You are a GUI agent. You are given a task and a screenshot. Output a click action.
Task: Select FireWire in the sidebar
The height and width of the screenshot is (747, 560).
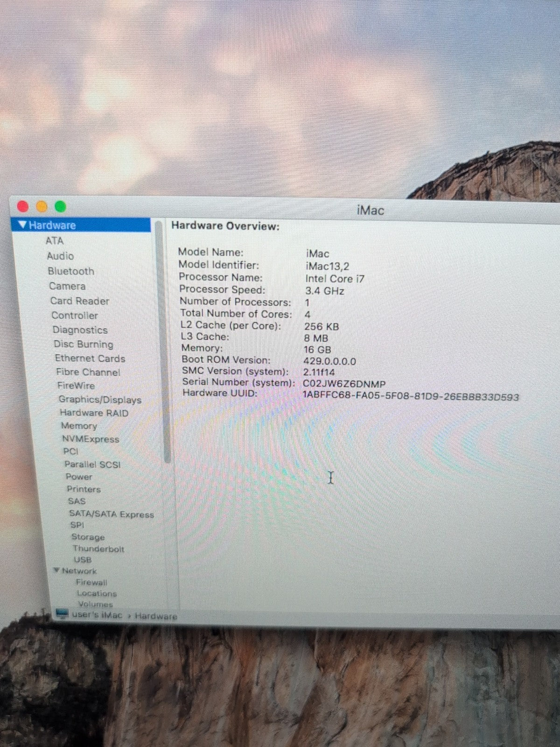click(x=76, y=386)
